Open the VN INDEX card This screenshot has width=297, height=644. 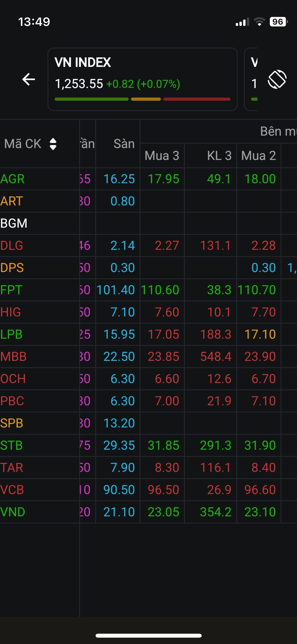click(x=142, y=79)
